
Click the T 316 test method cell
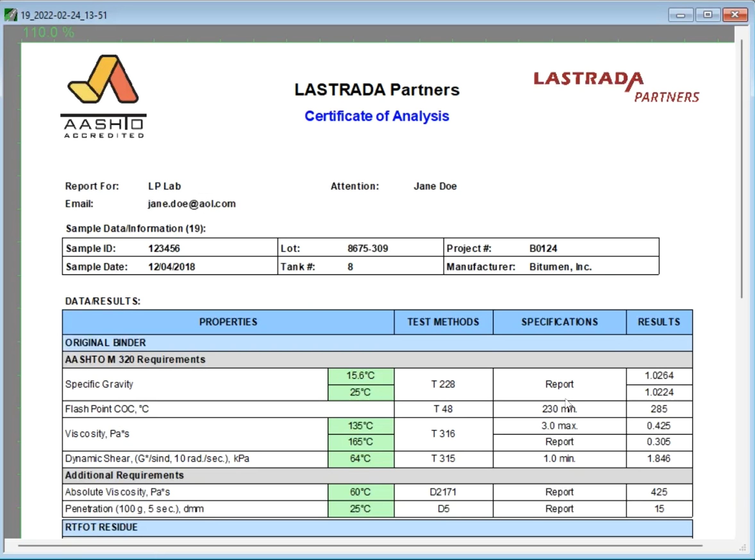(x=444, y=434)
